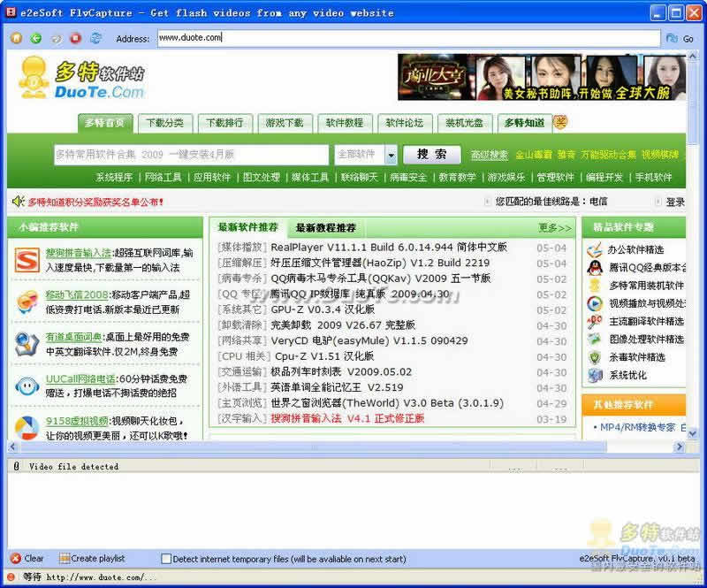Open the 软件教程 tab

(345, 123)
